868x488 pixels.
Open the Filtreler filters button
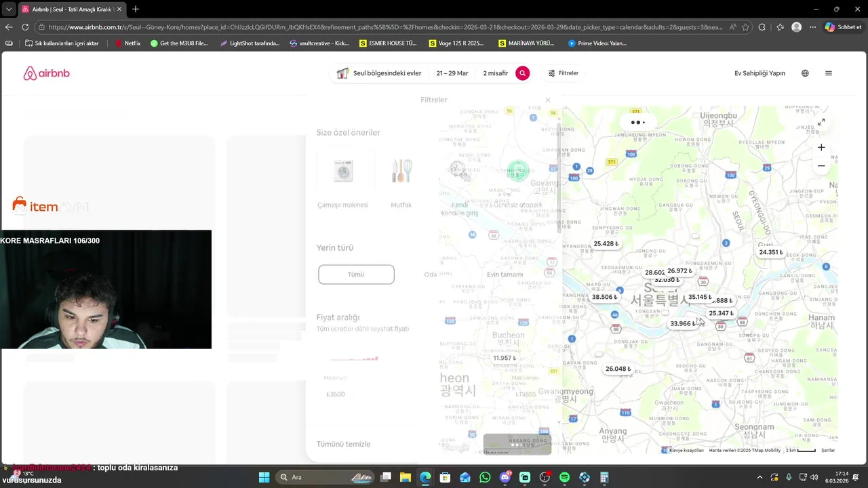click(563, 73)
